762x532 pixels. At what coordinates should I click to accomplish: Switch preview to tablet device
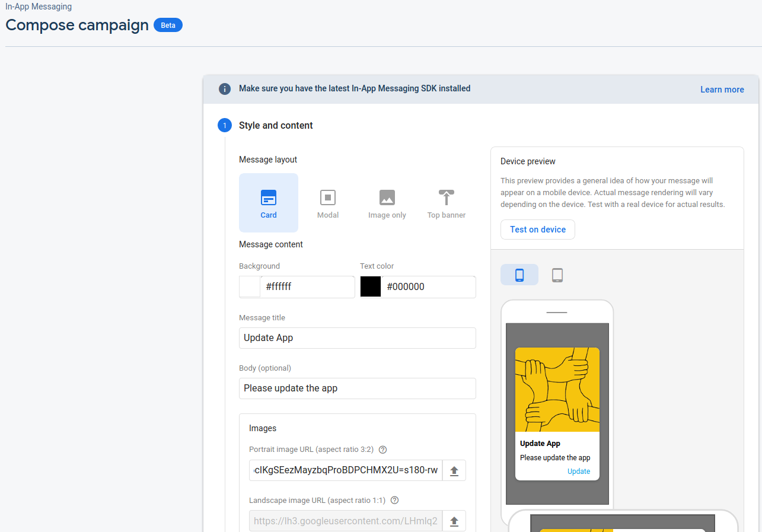557,275
